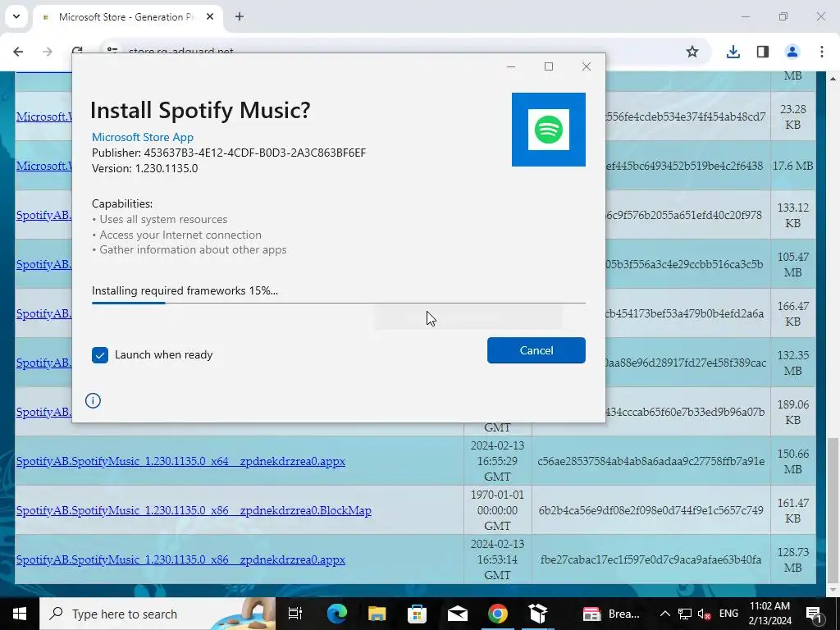
Task: Click the muted volume tray icon
Action: tap(705, 614)
